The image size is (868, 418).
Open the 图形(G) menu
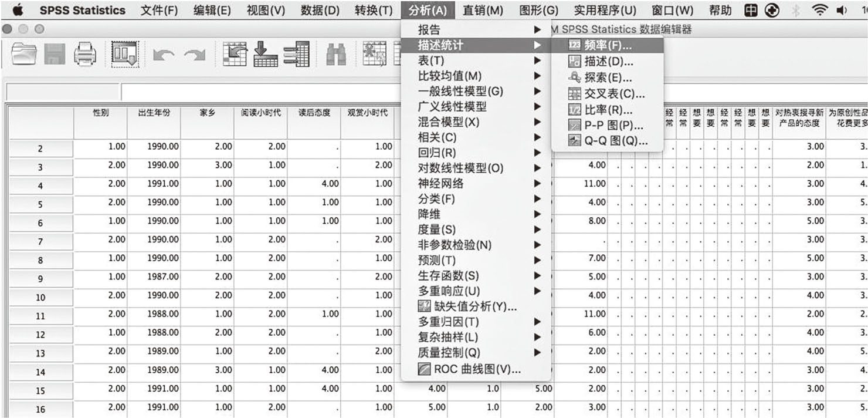pos(539,10)
